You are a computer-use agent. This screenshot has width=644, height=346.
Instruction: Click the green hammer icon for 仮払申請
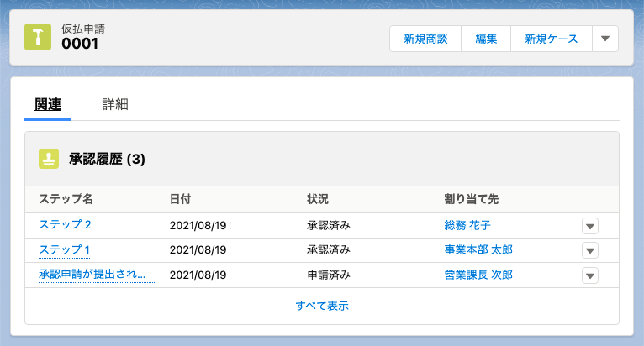click(38, 37)
